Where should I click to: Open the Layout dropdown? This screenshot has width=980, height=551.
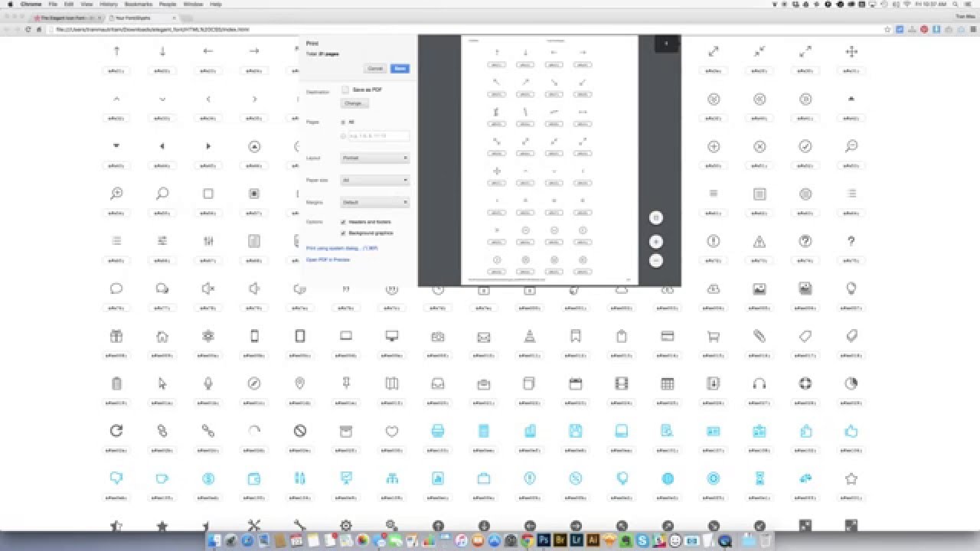tap(374, 158)
